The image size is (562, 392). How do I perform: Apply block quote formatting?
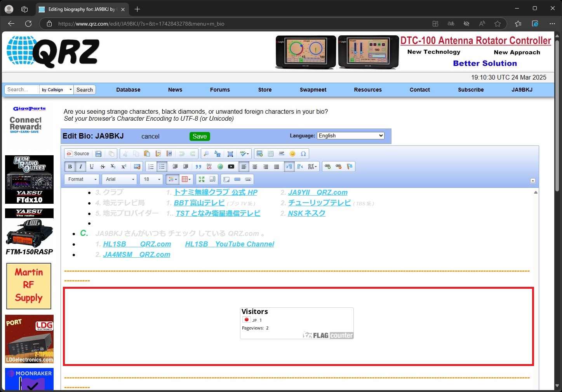coord(198,167)
